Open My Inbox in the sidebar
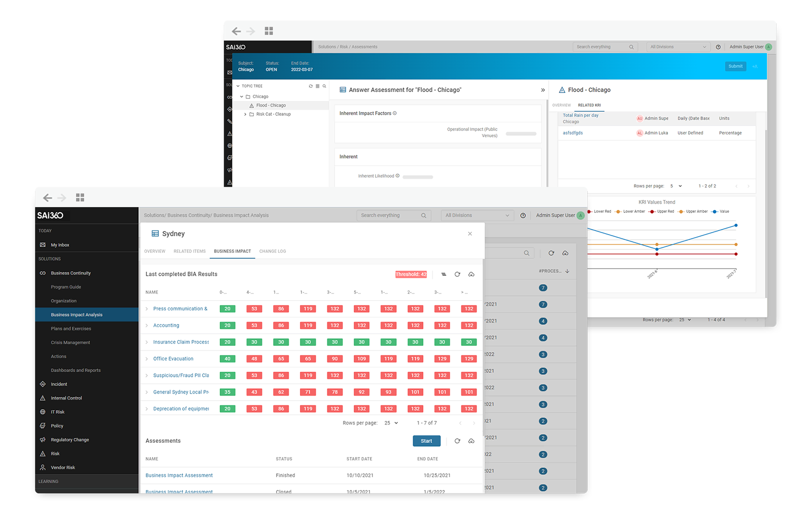812x519 pixels. pos(60,245)
